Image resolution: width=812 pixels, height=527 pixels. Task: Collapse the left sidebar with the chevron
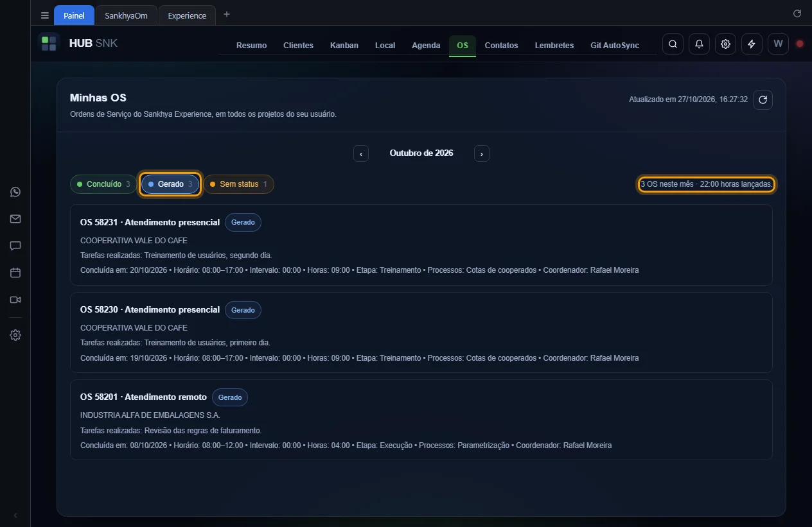15,515
